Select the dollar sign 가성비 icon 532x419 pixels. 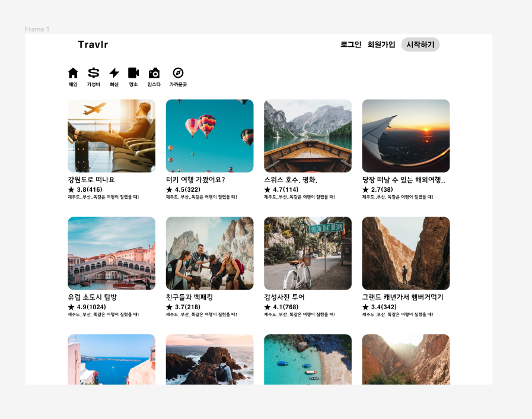[94, 73]
